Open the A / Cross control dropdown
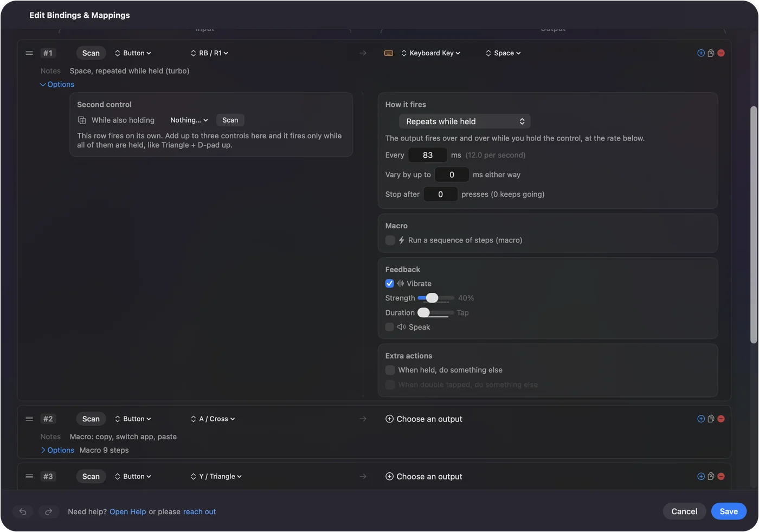The height and width of the screenshot is (532, 759). click(213, 419)
